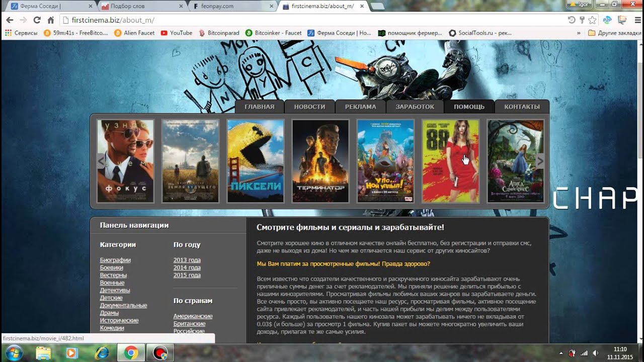The width and height of the screenshot is (644, 362).
Task: Go back with the browser back arrow
Action: 10,20
